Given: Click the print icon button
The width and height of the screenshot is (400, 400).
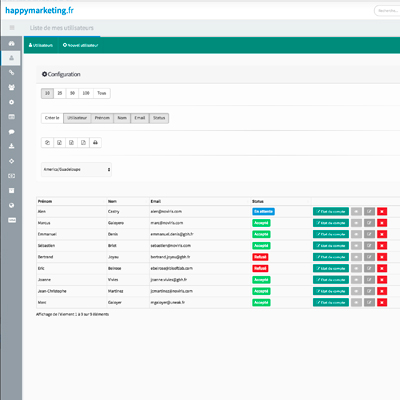Looking at the screenshot, I should tap(95, 143).
